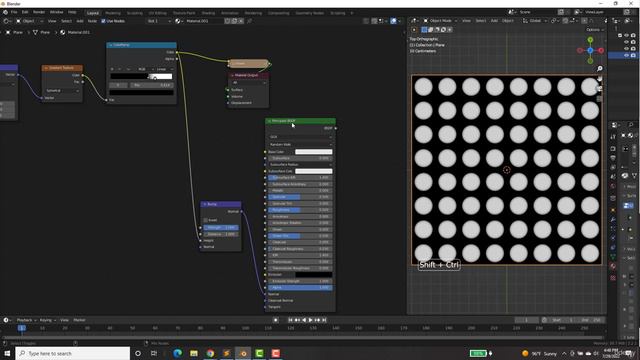Switch to the Shading workspace tab
The image size is (640, 360).
tap(208, 13)
